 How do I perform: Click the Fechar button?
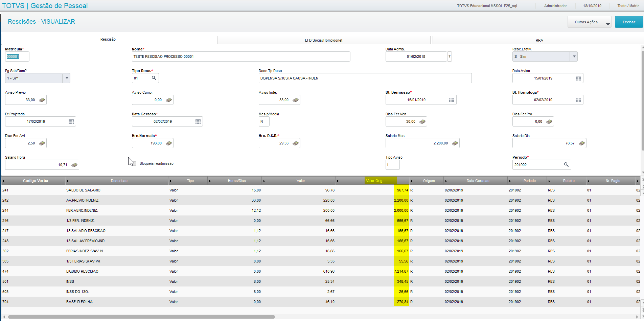(629, 22)
